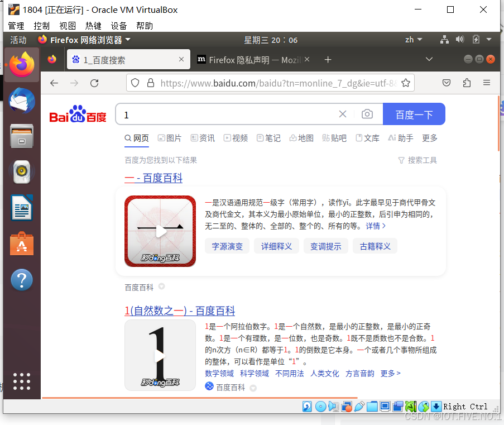Viewport: 504px width, 425px height.
Task: Select the 地图 search category
Action: click(301, 138)
